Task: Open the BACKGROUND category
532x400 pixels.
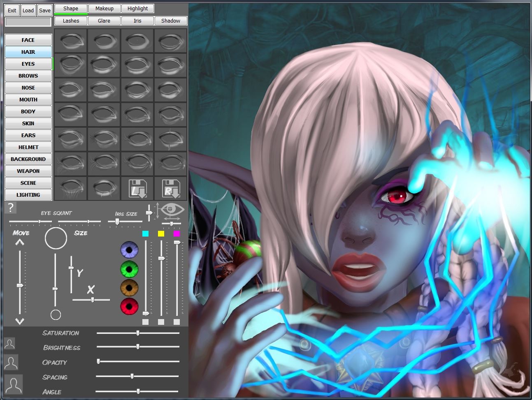Action: (x=28, y=159)
